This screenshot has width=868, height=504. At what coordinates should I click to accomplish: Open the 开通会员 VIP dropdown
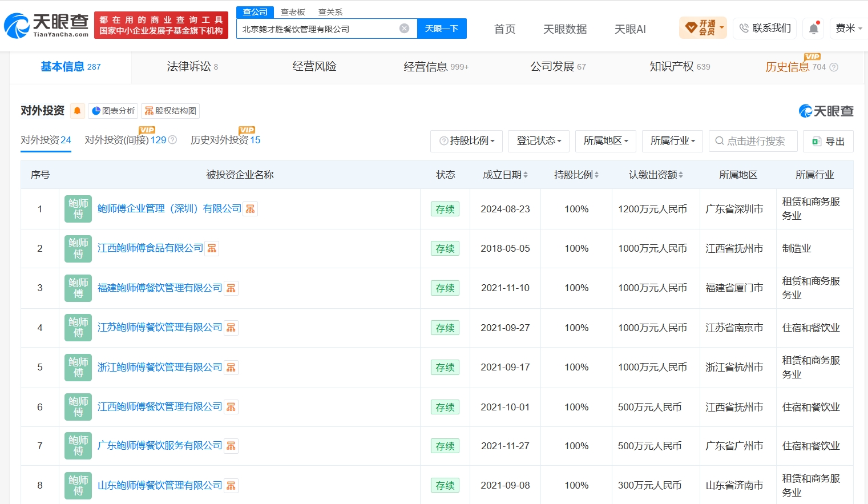click(x=703, y=28)
